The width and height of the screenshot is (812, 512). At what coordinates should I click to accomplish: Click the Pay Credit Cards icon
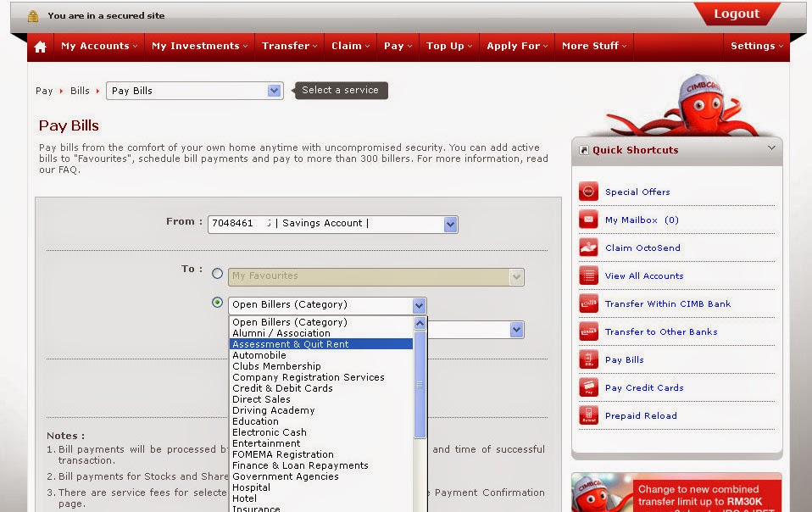pos(588,387)
